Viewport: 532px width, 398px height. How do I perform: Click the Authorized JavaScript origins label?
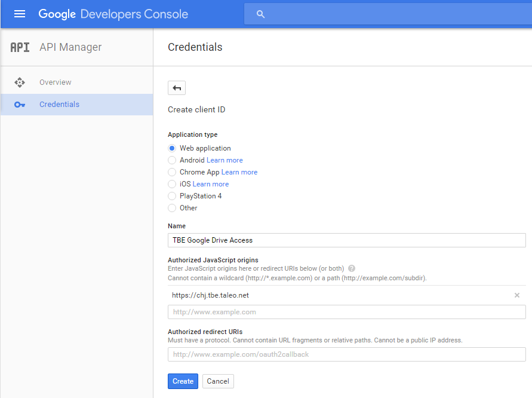213,260
